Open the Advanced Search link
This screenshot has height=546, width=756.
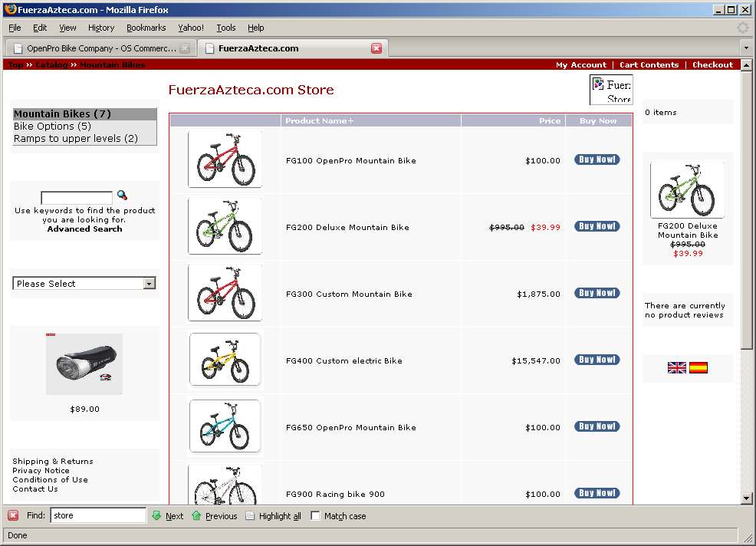coord(84,229)
